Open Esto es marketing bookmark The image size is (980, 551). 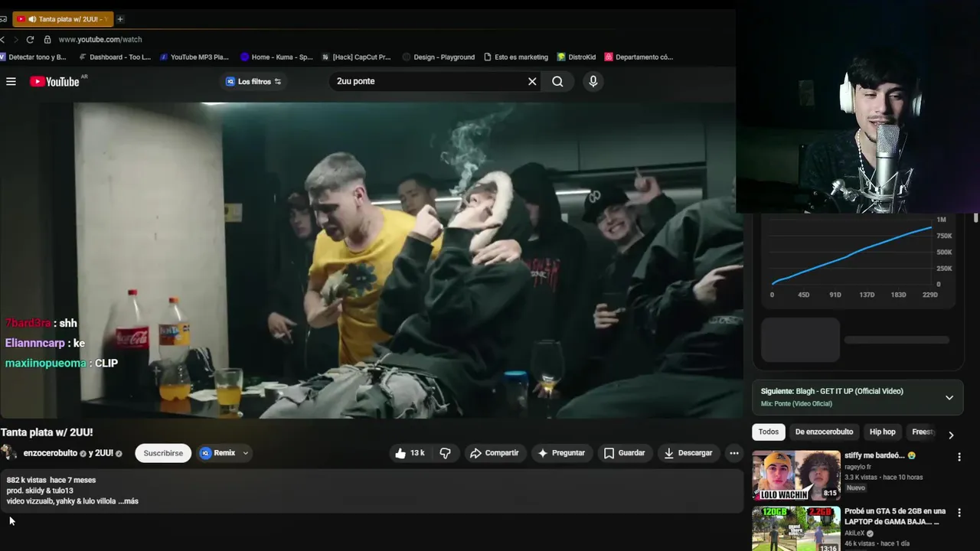[x=516, y=57]
